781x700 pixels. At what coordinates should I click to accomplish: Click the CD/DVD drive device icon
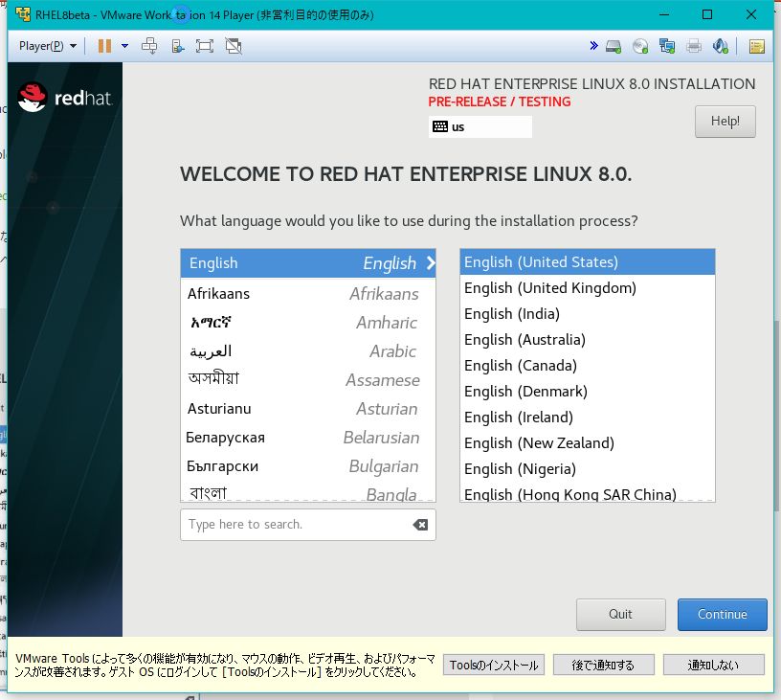pos(640,46)
